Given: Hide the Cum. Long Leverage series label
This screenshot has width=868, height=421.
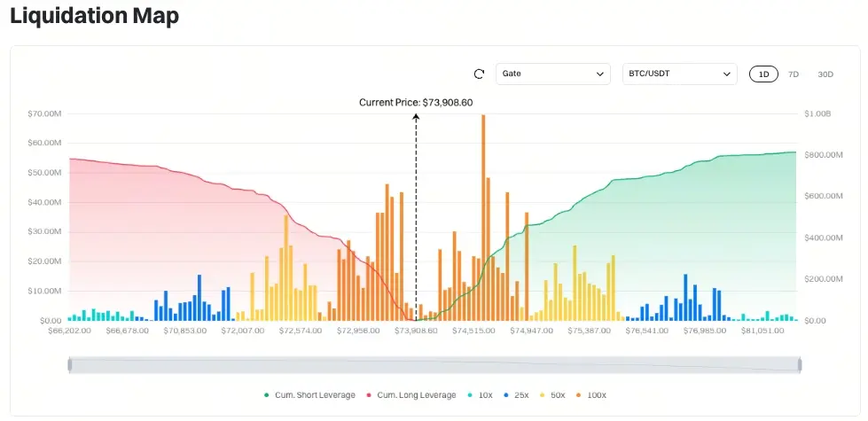Looking at the screenshot, I should click(417, 395).
